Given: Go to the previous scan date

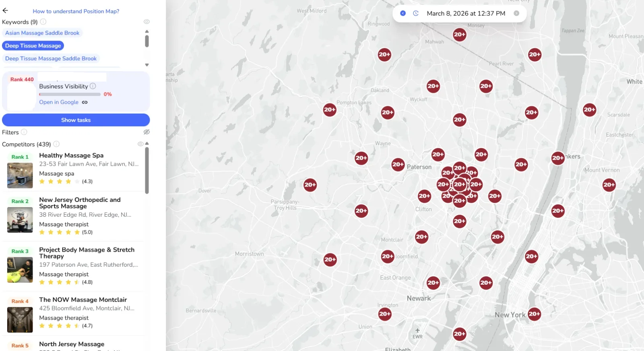Looking at the screenshot, I should (403, 13).
